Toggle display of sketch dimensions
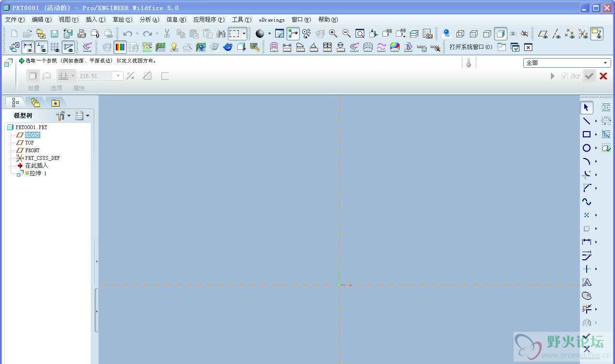The image size is (615, 364). (x=28, y=47)
